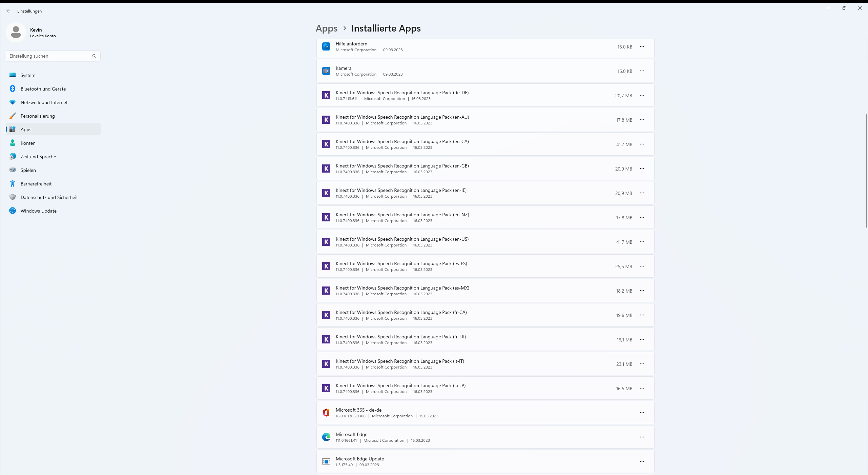Open three-dot menu for Microsoft 365
This screenshot has width=868, height=475.
642,413
